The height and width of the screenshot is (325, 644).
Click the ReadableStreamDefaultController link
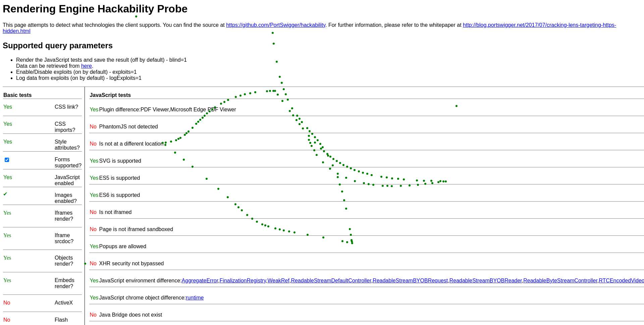(x=331, y=281)
